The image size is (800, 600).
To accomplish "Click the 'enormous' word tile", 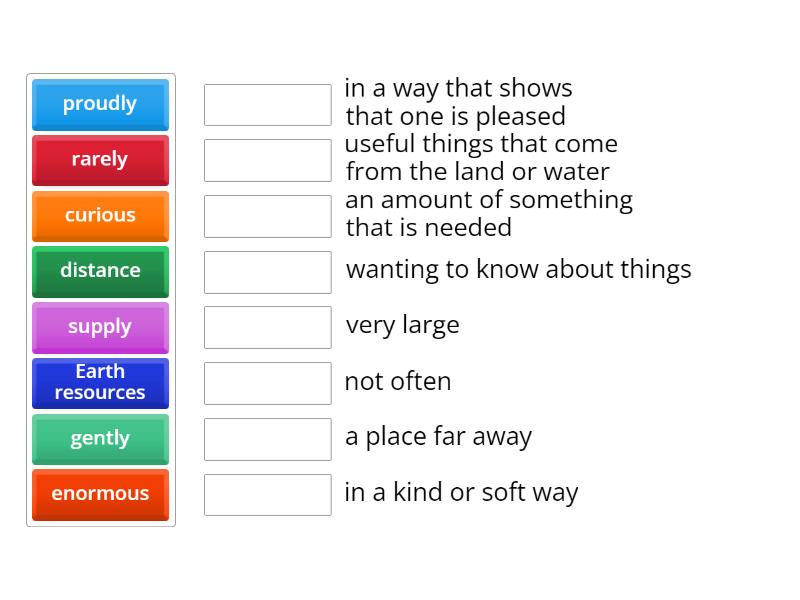I will [x=100, y=494].
